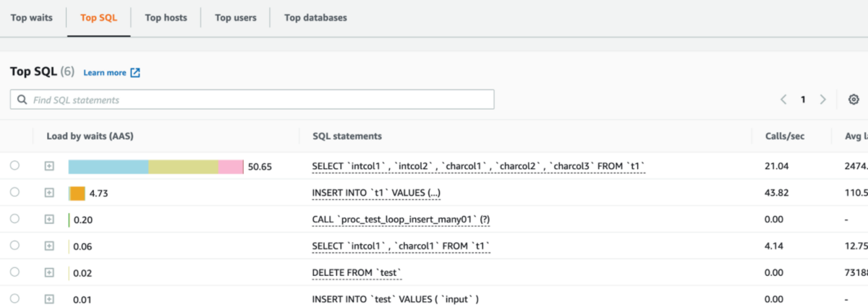This screenshot has height=307, width=868.
Task: Expand the SELECT intcol1, charcol1 row
Action: click(x=49, y=246)
